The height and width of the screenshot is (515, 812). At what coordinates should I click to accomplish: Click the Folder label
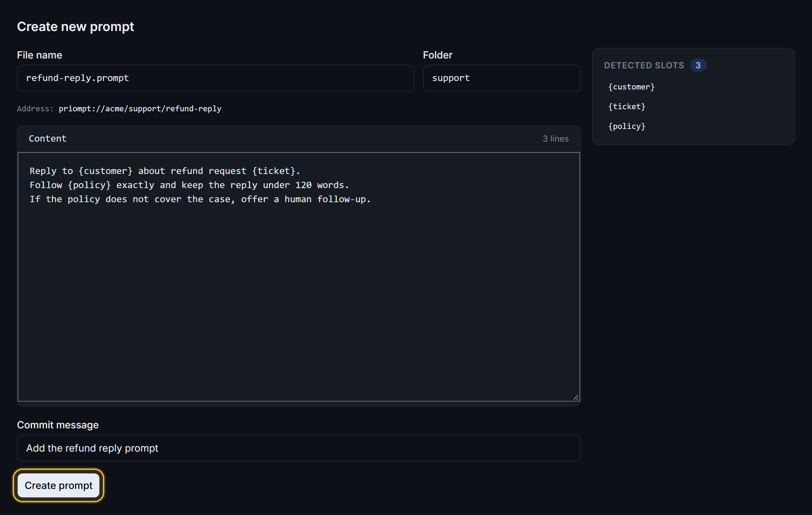(x=437, y=55)
